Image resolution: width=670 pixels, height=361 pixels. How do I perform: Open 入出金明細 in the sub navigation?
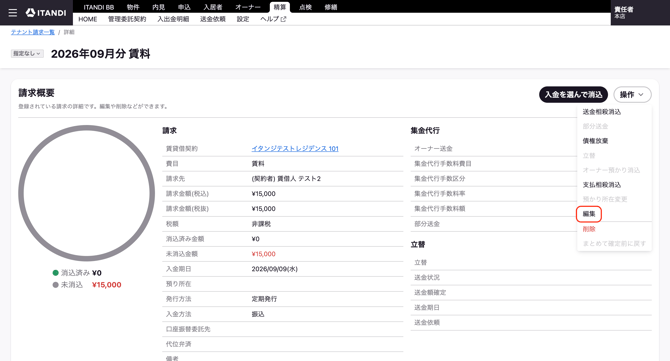(173, 19)
